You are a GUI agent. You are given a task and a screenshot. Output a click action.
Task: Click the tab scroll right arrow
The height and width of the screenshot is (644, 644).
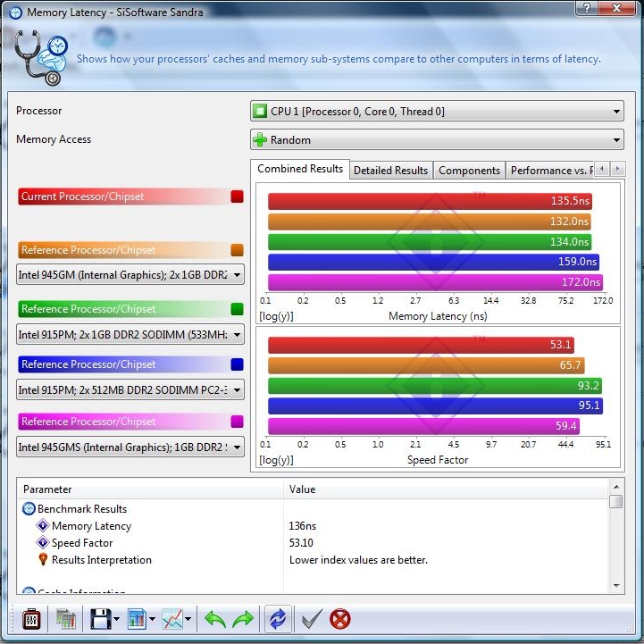[x=617, y=169]
